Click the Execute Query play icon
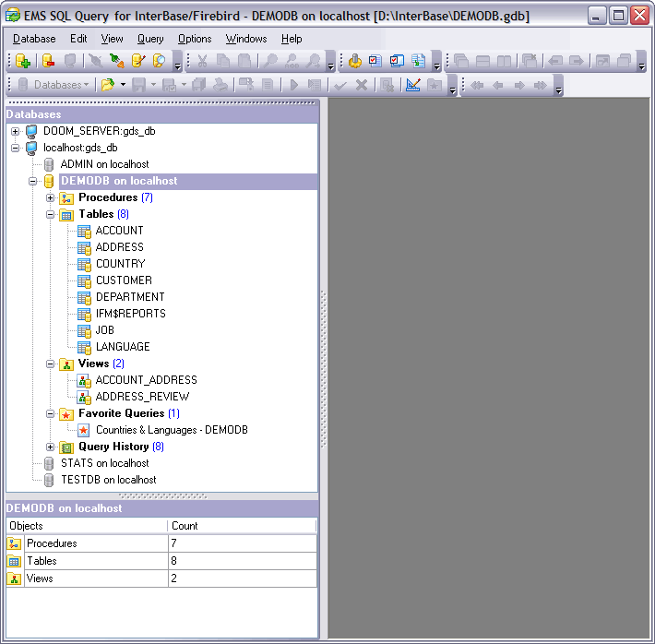This screenshot has width=655, height=644. click(293, 85)
